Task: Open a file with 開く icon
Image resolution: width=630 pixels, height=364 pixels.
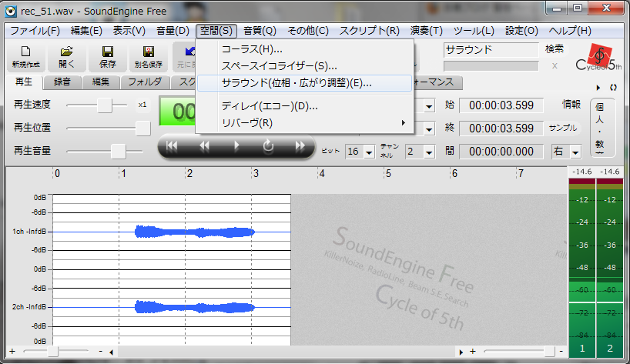Action: [x=67, y=57]
